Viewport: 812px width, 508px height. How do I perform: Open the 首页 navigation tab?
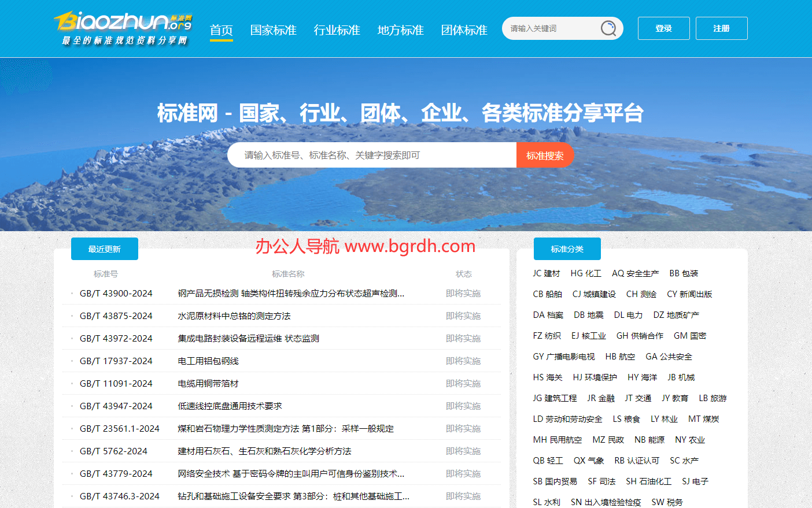tap(221, 30)
